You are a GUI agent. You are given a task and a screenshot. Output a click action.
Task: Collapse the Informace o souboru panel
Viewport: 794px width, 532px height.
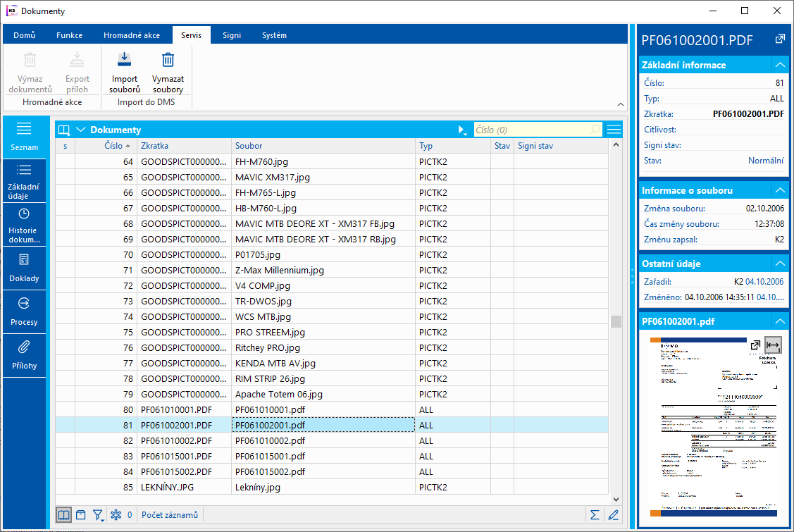click(779, 191)
